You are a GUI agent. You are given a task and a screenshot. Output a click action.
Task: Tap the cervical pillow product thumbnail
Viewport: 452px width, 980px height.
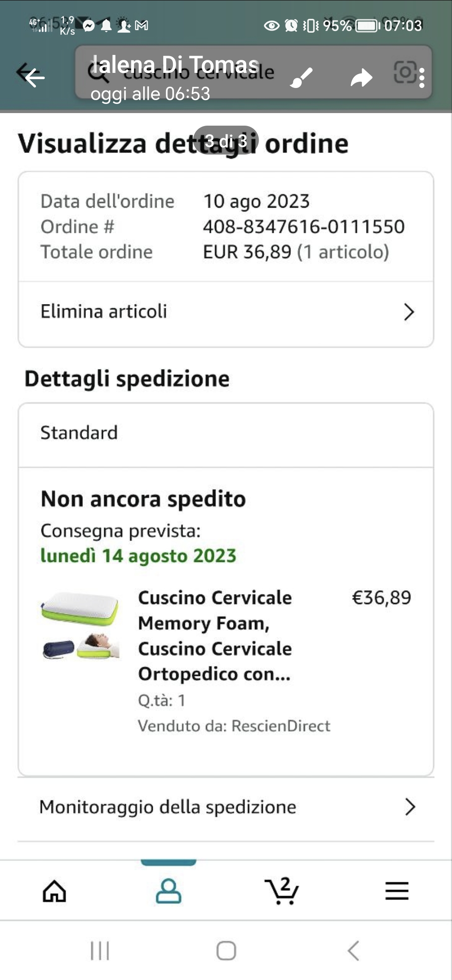[80, 625]
